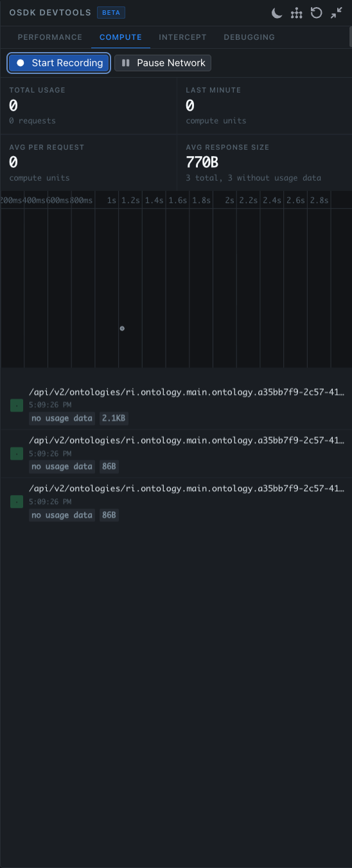The width and height of the screenshot is (352, 868).
Task: Click green status icon of last request
Action: point(17,502)
